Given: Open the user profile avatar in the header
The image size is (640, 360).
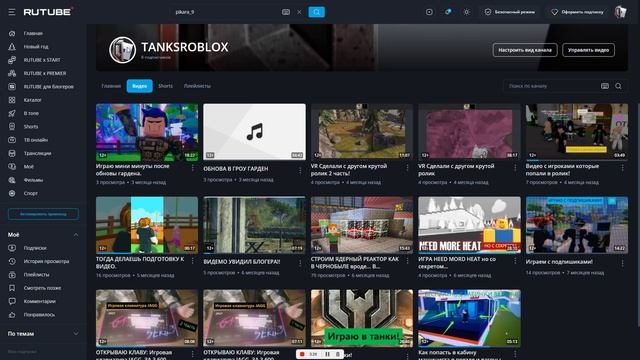Looking at the screenshot, I should point(620,12).
